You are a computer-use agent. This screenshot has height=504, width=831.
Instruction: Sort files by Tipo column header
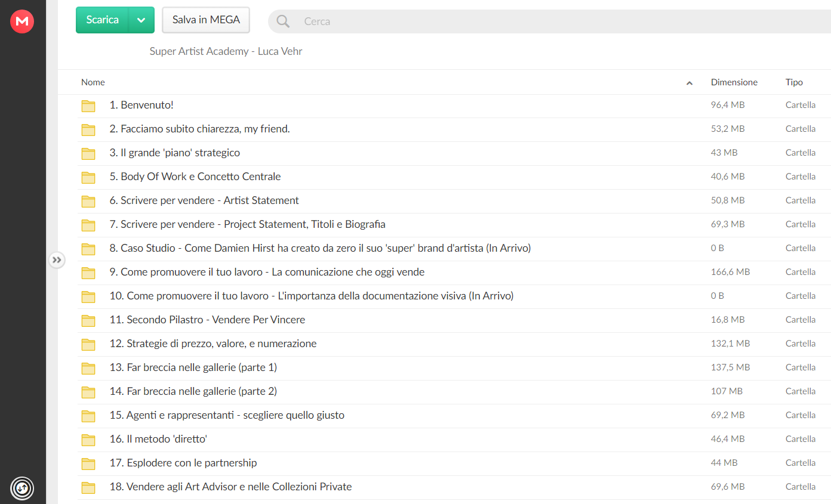794,82
